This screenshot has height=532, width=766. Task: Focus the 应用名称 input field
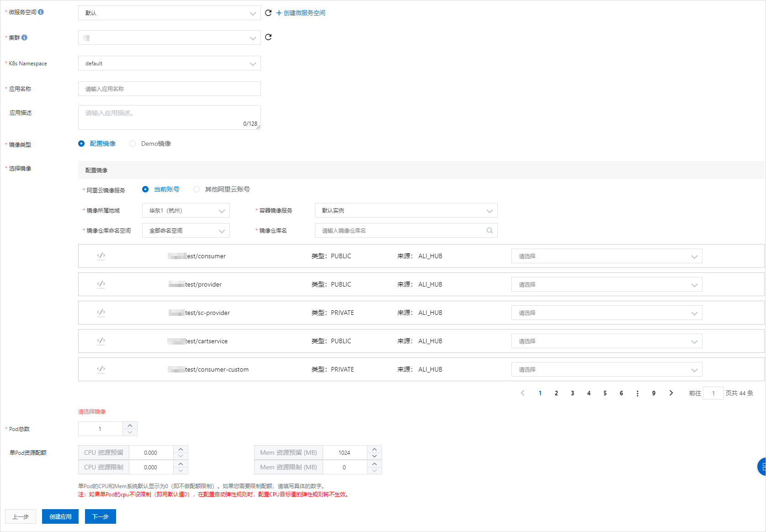coord(170,89)
